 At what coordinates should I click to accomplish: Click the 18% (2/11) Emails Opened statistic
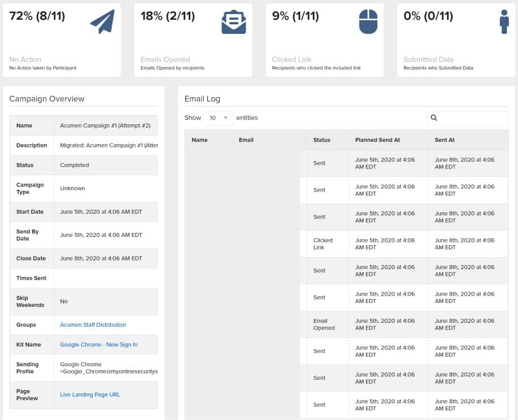point(168,16)
